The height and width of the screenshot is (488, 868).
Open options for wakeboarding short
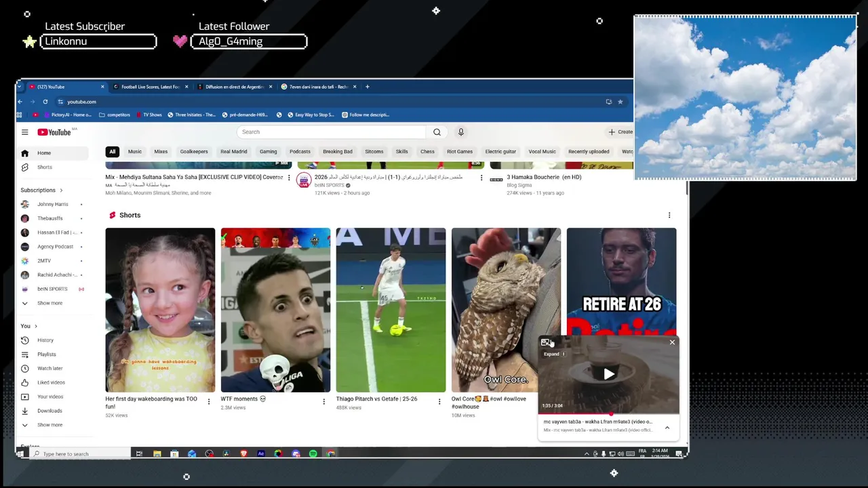coord(208,402)
